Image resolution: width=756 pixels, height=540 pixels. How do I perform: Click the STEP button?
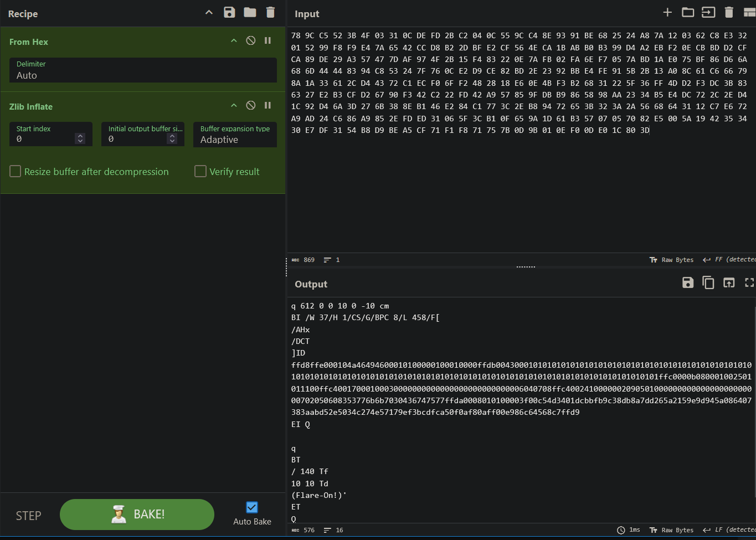pyautogui.click(x=28, y=516)
